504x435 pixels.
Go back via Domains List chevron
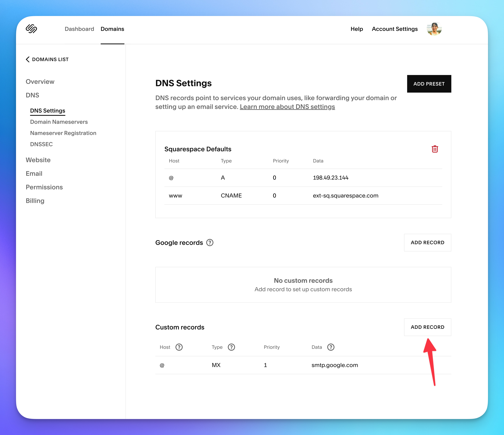pyautogui.click(x=28, y=59)
